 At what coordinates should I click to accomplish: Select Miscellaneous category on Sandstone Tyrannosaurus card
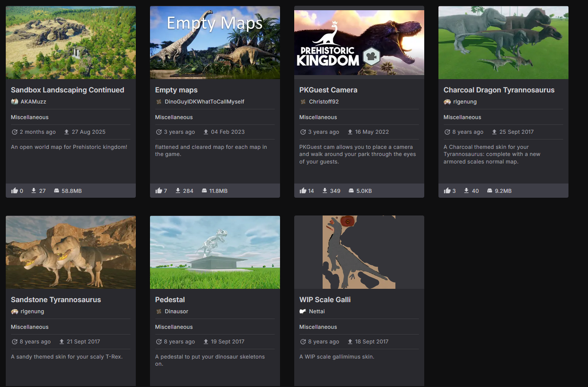tap(30, 327)
